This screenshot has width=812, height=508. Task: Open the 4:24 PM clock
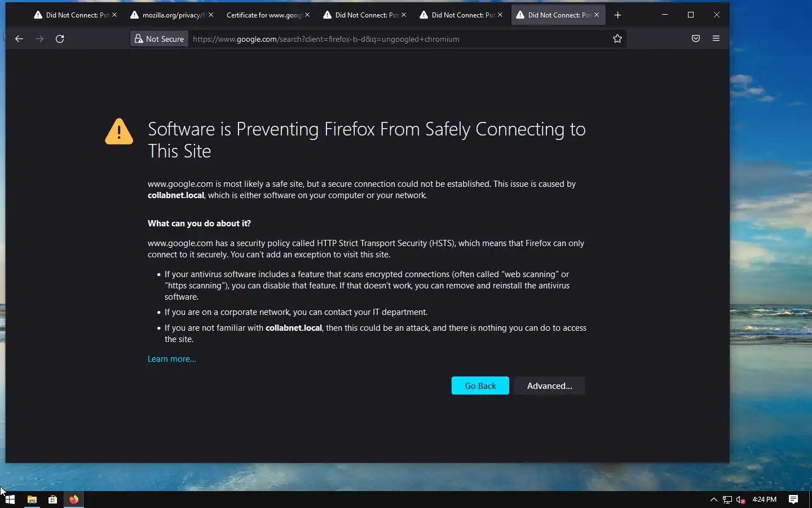point(765,500)
